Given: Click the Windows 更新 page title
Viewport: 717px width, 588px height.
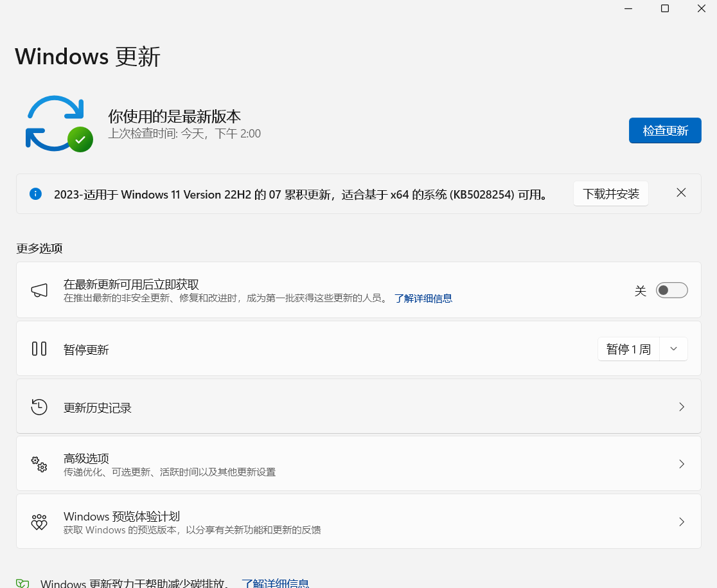Looking at the screenshot, I should coord(88,57).
